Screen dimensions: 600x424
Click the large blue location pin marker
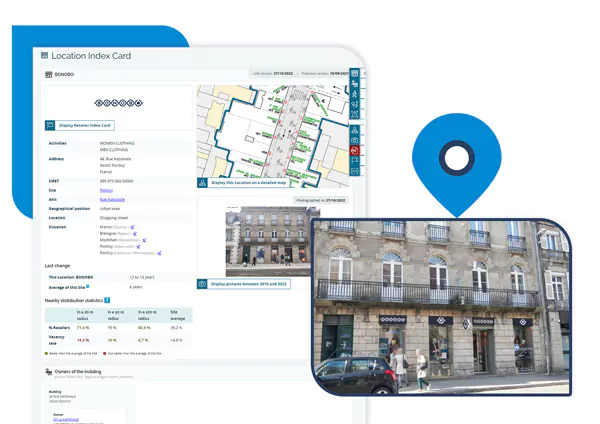tap(456, 161)
